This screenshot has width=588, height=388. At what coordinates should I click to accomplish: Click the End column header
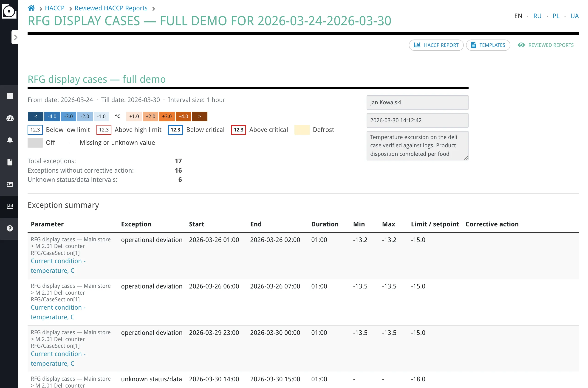[x=256, y=224]
